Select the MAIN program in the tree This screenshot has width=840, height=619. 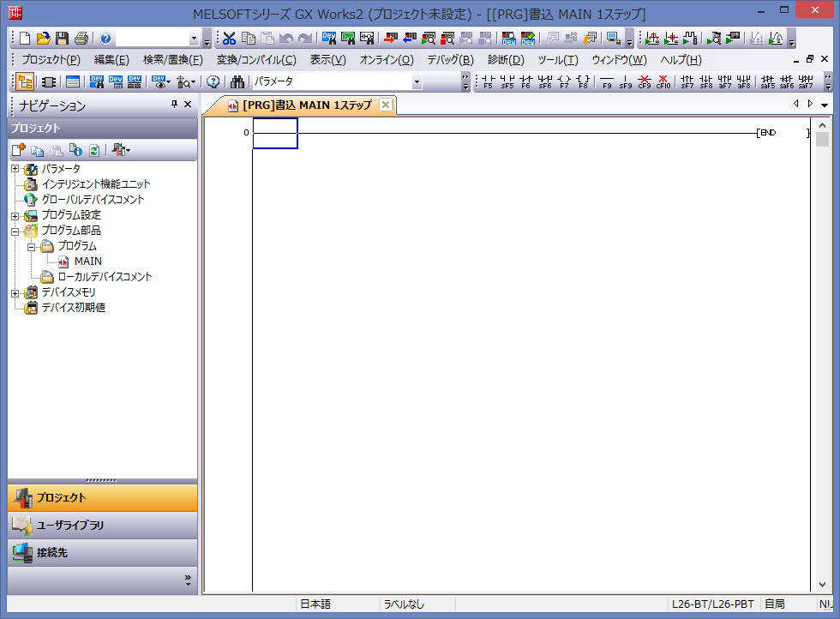point(87,261)
